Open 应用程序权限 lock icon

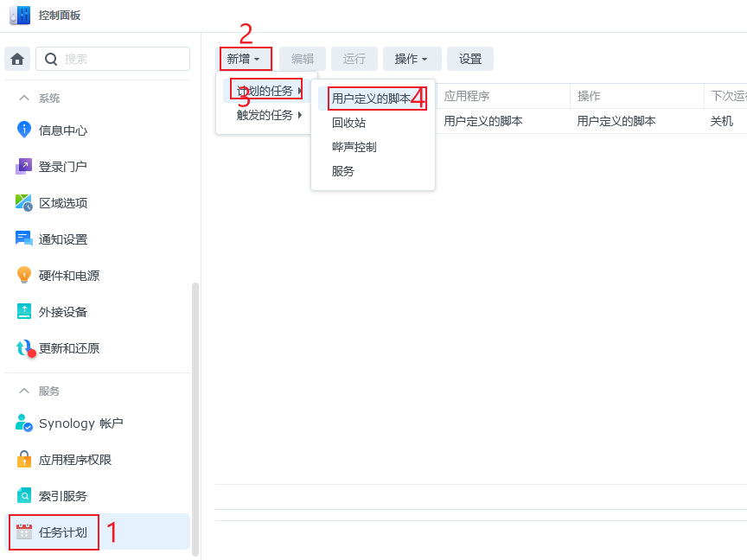coord(24,460)
